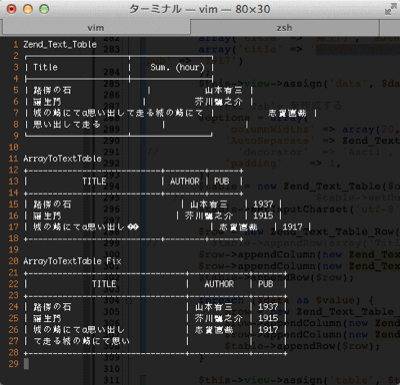Screen dimensions: 400x385
Task: Minimize the terminal with yellow button
Action: (28, 9)
